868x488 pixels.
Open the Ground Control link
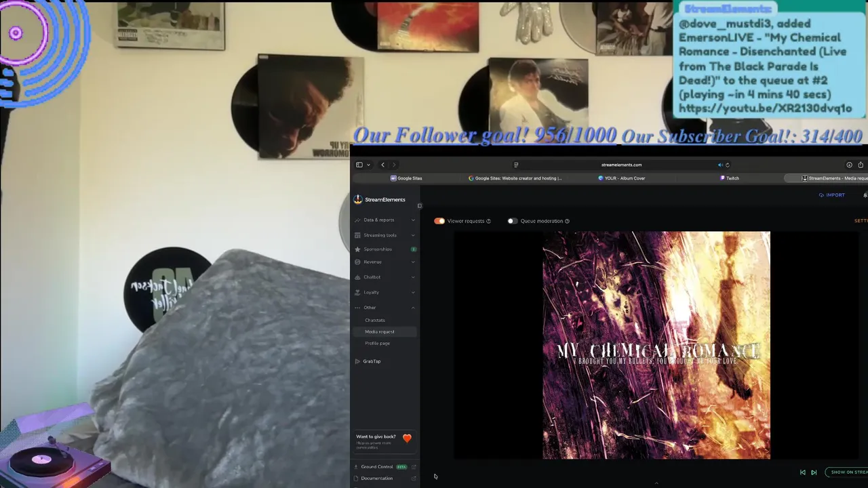click(x=376, y=467)
